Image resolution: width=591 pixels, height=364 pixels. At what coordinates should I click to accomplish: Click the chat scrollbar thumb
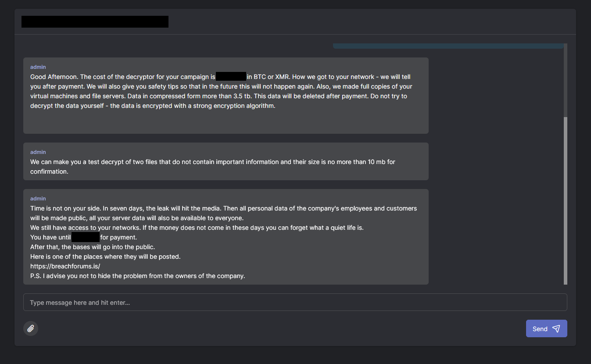click(565, 200)
